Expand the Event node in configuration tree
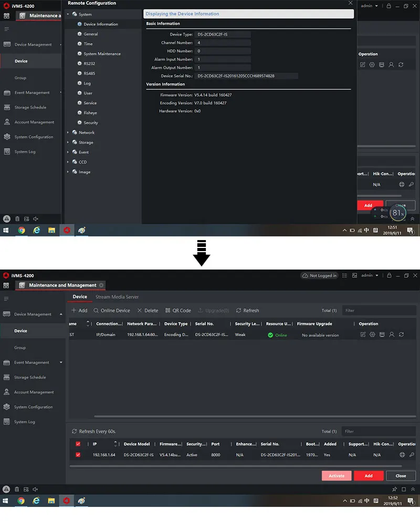The height and width of the screenshot is (529, 420). [68, 152]
